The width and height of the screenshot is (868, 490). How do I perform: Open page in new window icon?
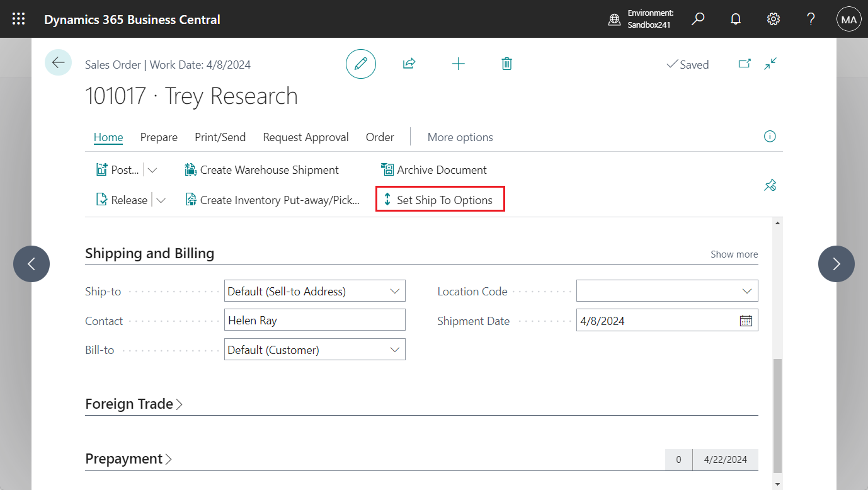tap(745, 64)
